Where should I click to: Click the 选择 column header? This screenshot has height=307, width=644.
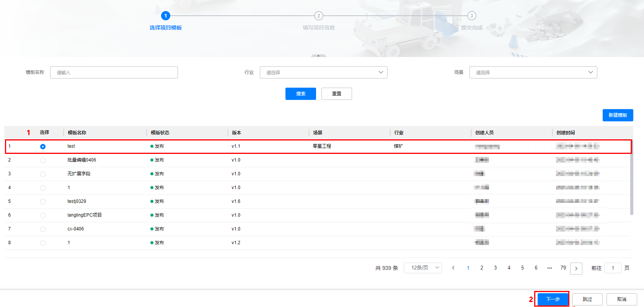click(44, 132)
